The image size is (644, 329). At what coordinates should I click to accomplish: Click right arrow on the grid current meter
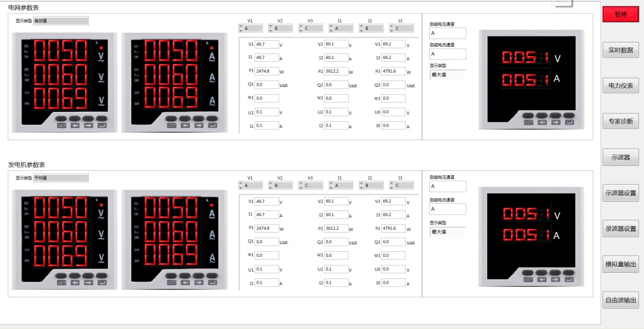[199, 126]
